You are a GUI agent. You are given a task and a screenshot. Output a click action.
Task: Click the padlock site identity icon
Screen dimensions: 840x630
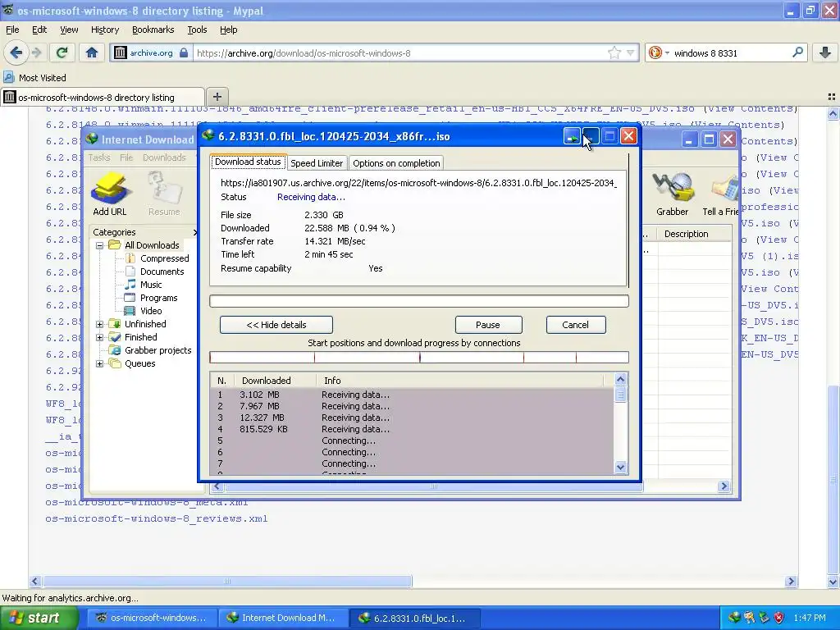(x=184, y=52)
